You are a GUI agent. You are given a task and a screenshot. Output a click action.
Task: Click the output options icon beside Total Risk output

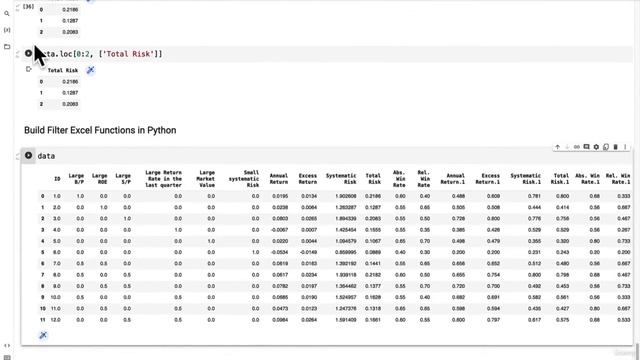29,69
